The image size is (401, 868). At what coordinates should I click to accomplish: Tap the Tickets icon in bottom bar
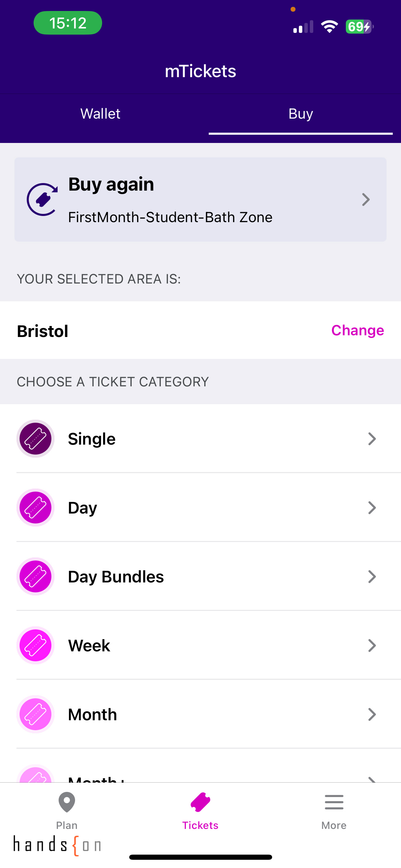[200, 802]
